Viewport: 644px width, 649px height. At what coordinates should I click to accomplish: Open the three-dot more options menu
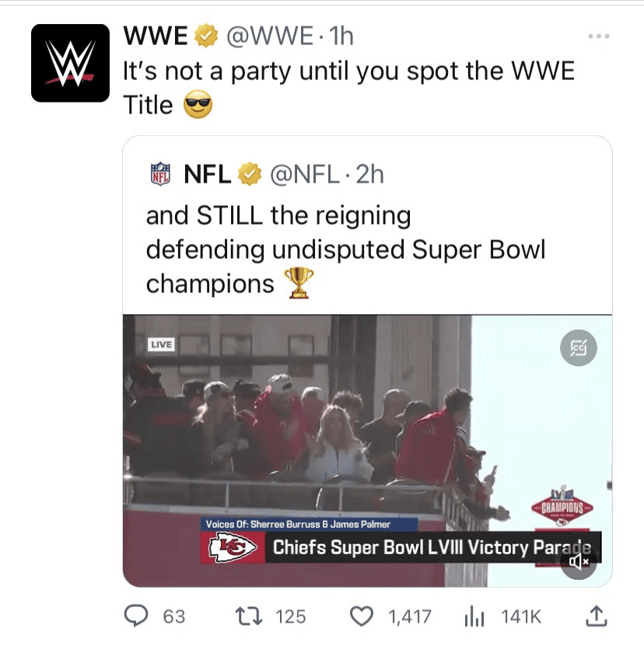click(597, 37)
